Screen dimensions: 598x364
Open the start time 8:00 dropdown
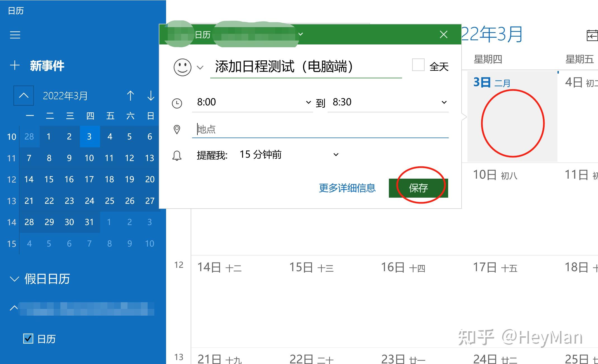tap(308, 102)
